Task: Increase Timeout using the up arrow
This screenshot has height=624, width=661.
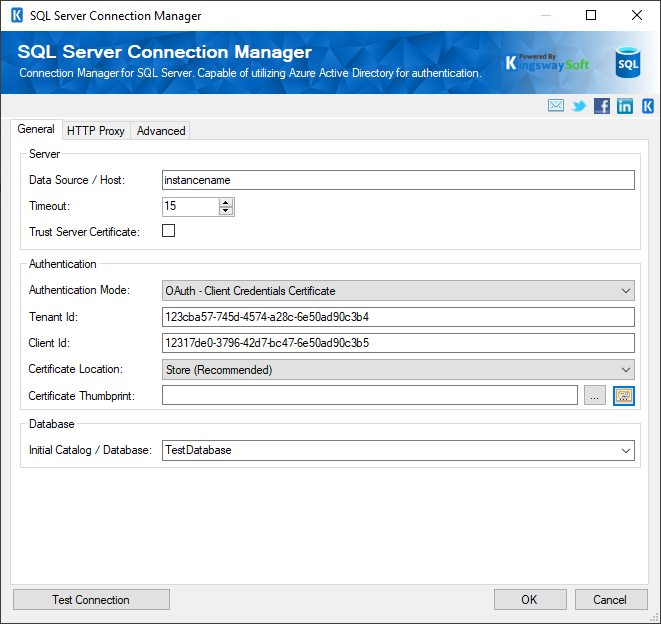Action: click(x=226, y=202)
